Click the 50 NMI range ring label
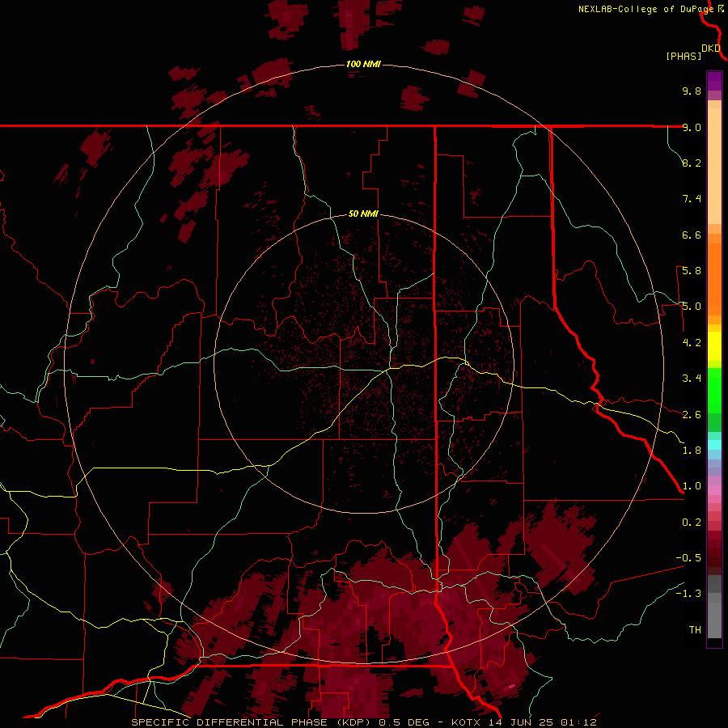Image resolution: width=728 pixels, height=728 pixels. [363, 214]
